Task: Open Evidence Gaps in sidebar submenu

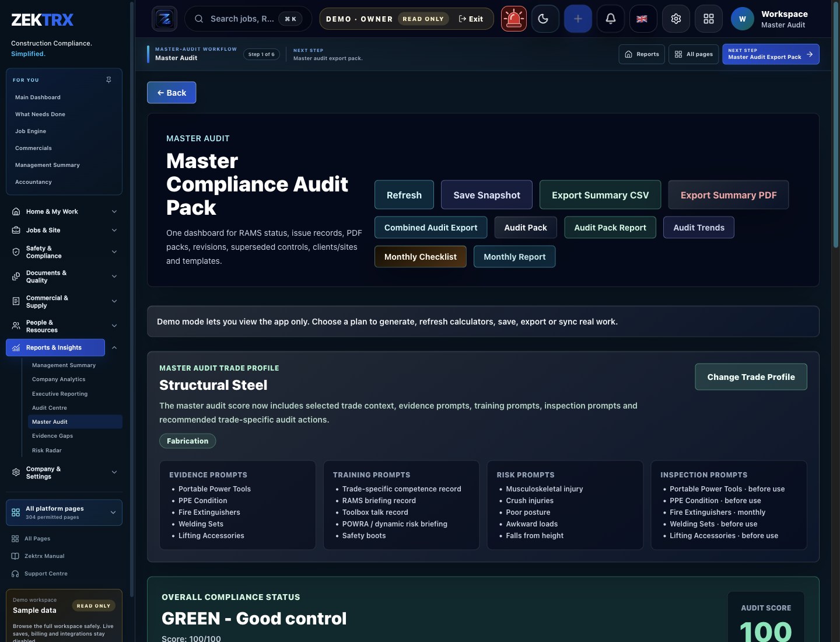Action: coord(75,436)
